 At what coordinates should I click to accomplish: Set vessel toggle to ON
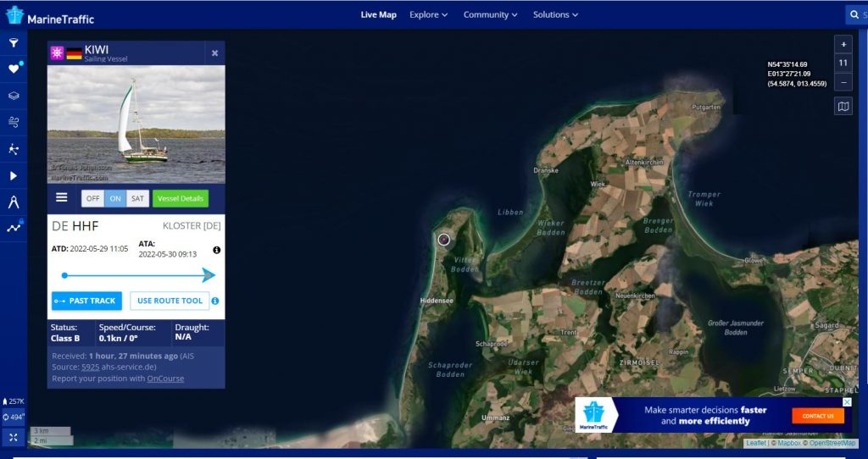coord(115,198)
